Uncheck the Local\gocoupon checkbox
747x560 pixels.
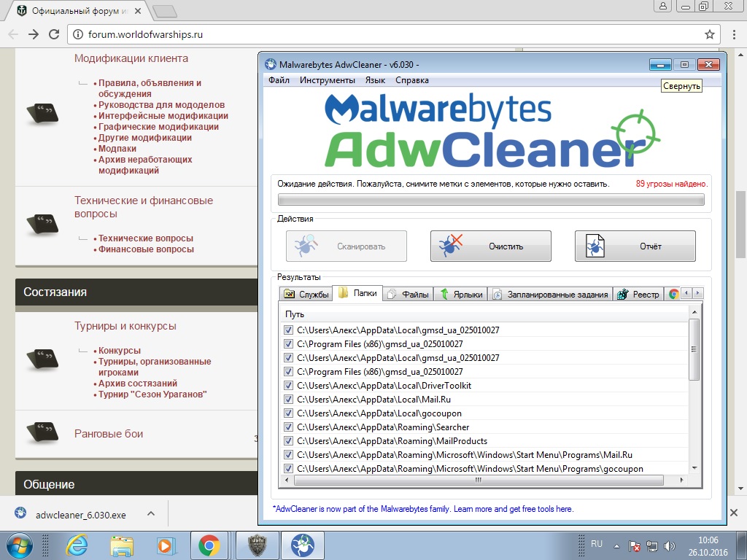pos(287,413)
